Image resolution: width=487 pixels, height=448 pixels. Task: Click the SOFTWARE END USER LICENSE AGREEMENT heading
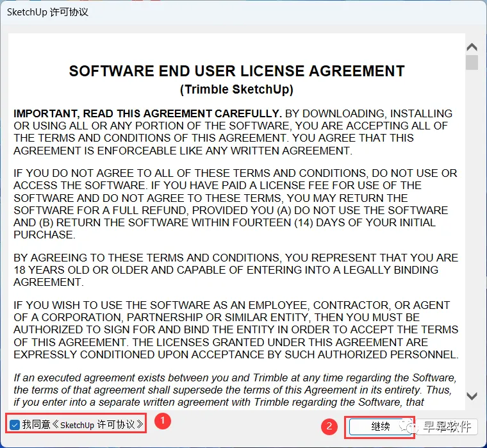pyautogui.click(x=236, y=71)
